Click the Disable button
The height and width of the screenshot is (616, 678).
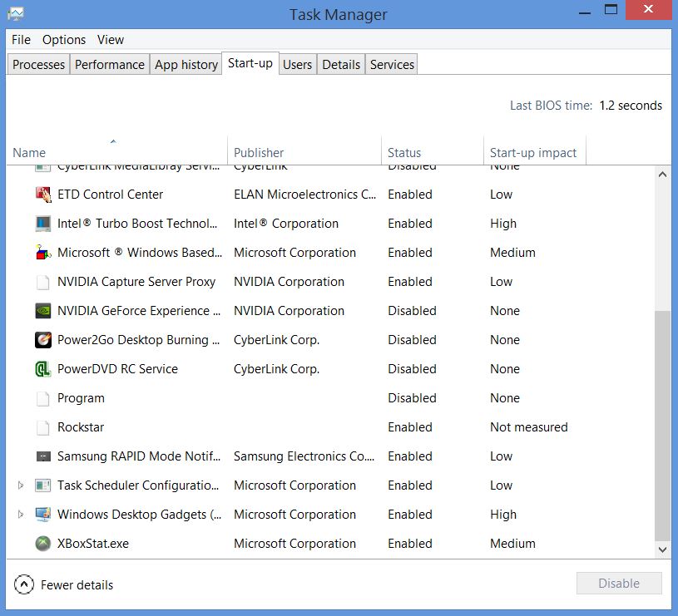[619, 584]
